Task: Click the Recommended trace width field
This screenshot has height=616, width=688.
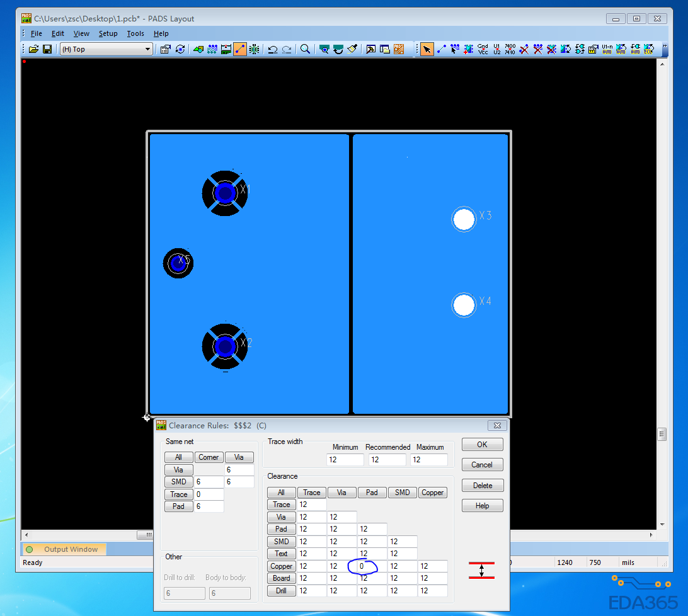Action: (x=387, y=459)
